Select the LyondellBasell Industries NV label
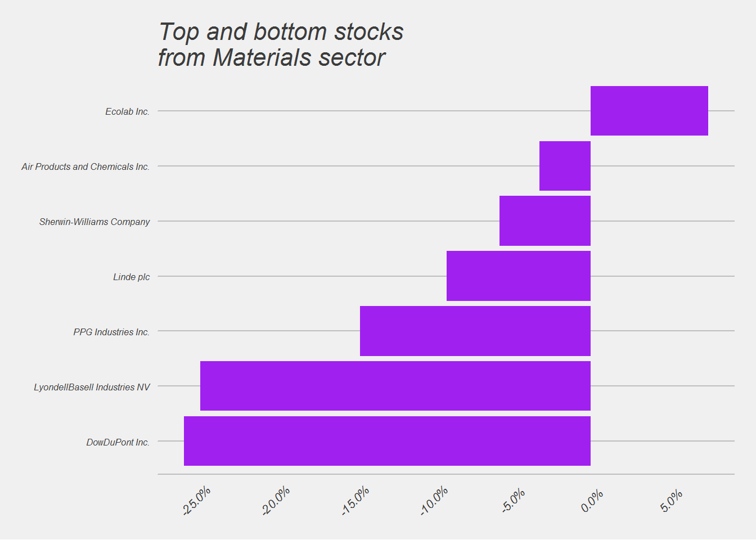The width and height of the screenshot is (756, 540). (92, 387)
